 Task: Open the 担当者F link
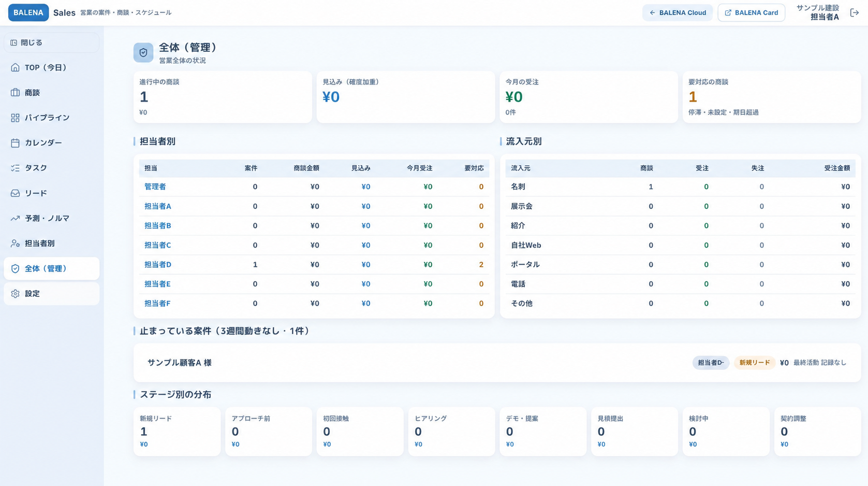pyautogui.click(x=157, y=304)
